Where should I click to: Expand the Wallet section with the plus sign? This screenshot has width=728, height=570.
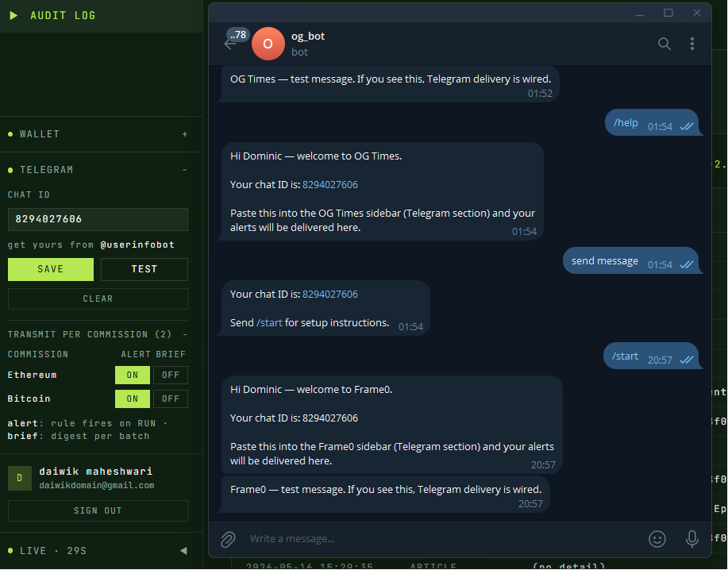pos(185,134)
